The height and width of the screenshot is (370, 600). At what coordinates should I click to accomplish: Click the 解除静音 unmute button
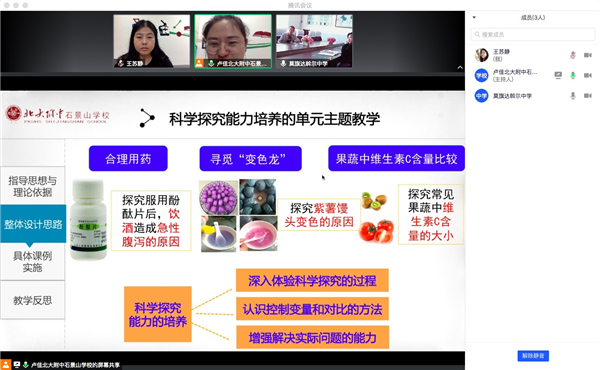coord(533,356)
